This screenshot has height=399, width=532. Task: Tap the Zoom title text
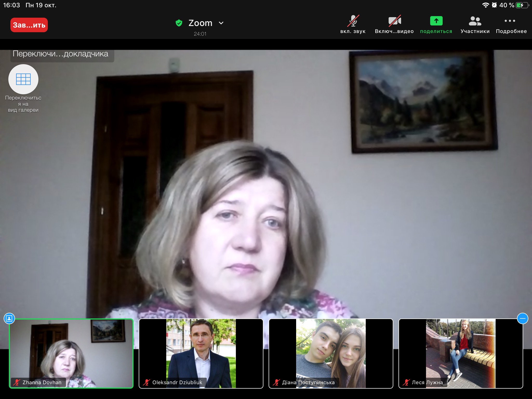tap(200, 23)
